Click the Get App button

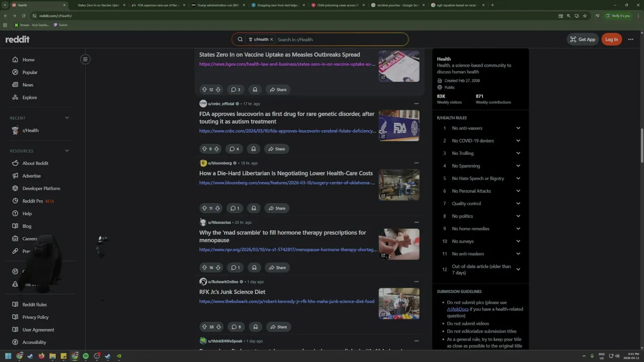583,39
